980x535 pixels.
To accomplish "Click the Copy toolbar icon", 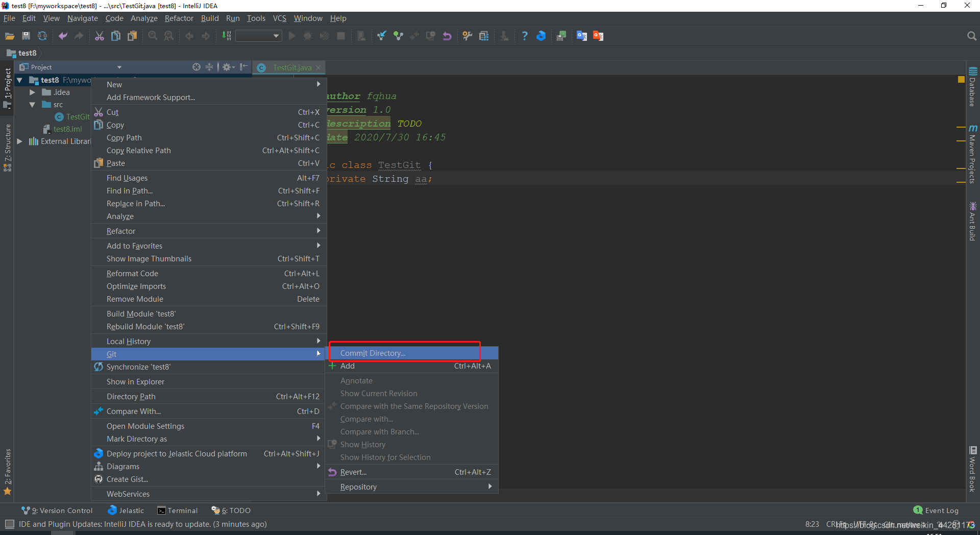I will pos(116,36).
